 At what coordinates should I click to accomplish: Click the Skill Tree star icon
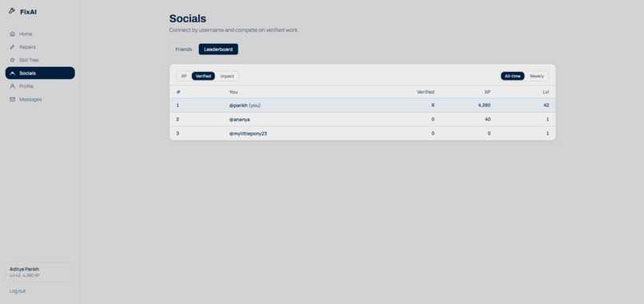click(12, 61)
